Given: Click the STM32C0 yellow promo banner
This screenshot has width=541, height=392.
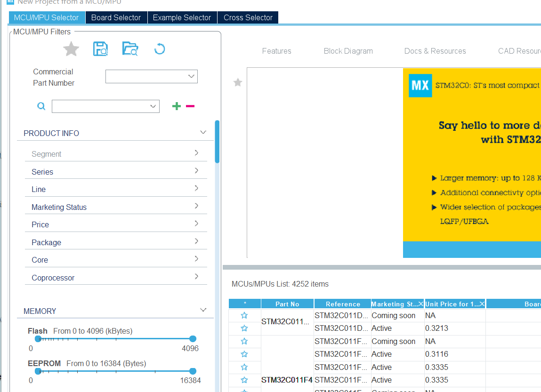Looking at the screenshot, I should click(x=472, y=163).
